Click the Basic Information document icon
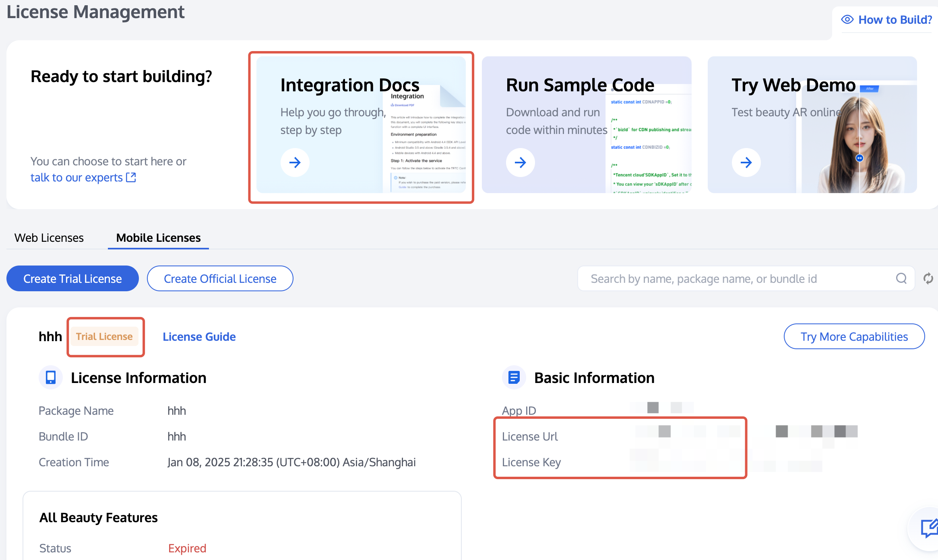 tap(514, 377)
